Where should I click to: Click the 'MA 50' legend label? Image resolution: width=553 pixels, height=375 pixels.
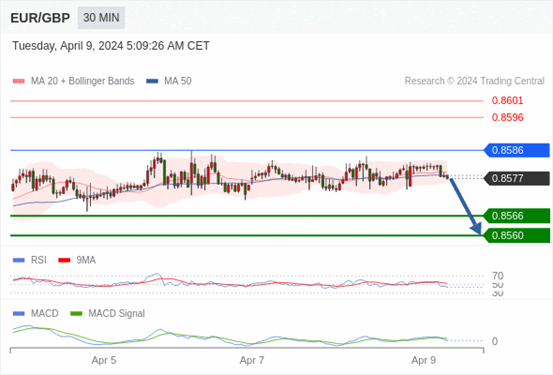(x=178, y=81)
